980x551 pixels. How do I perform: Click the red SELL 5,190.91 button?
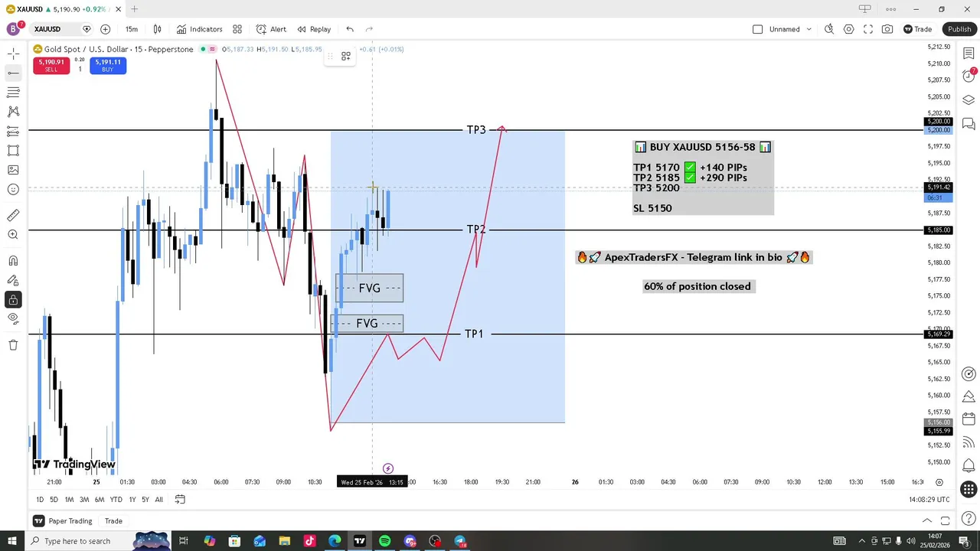coord(51,66)
